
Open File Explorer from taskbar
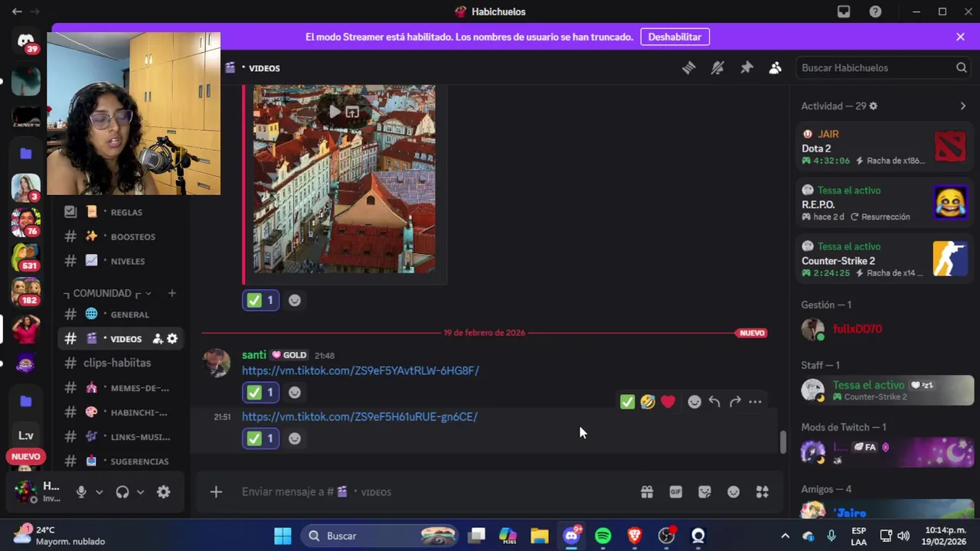tap(540, 536)
